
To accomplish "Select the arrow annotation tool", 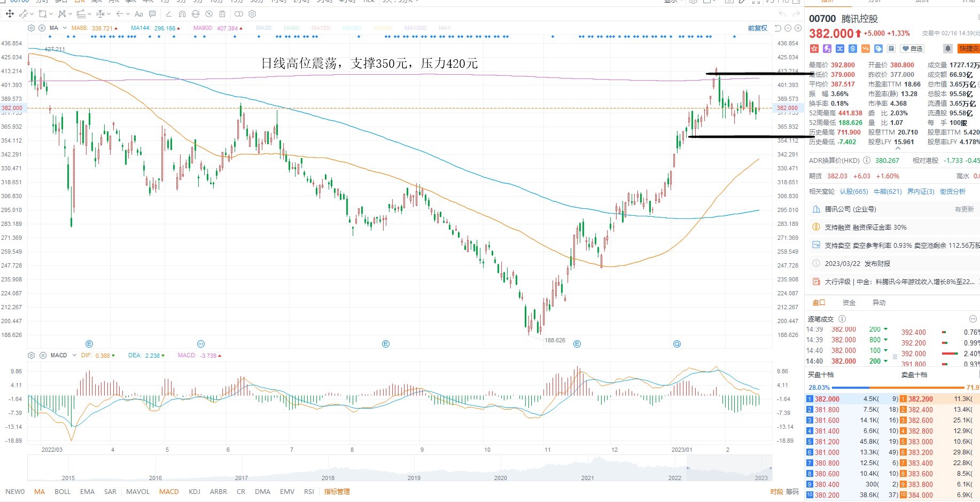I will tap(120, 14).
